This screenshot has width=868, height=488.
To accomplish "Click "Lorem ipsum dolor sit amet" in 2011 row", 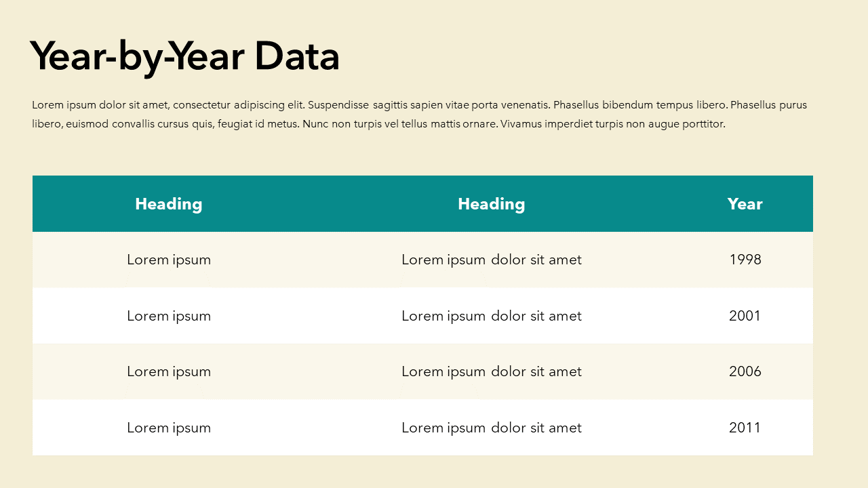I will tap(491, 428).
